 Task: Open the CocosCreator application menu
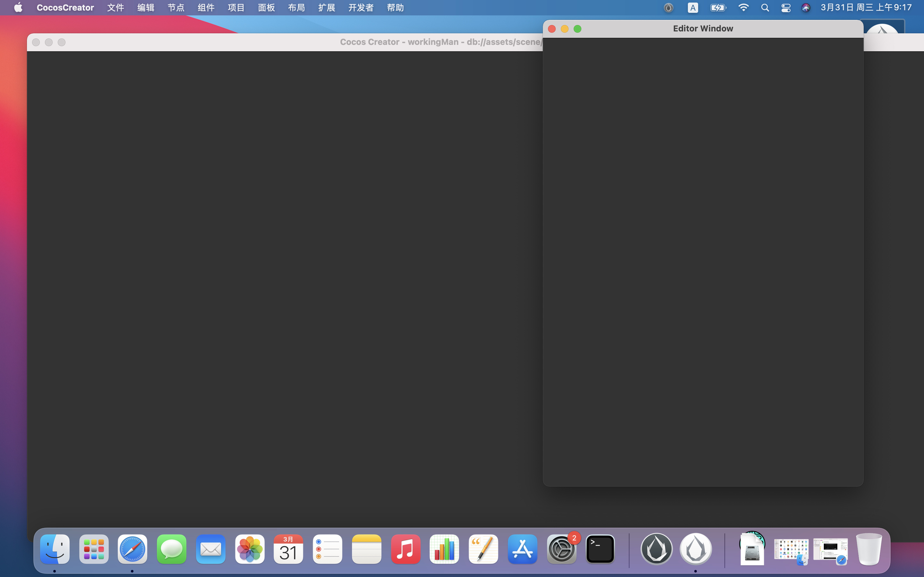click(65, 8)
